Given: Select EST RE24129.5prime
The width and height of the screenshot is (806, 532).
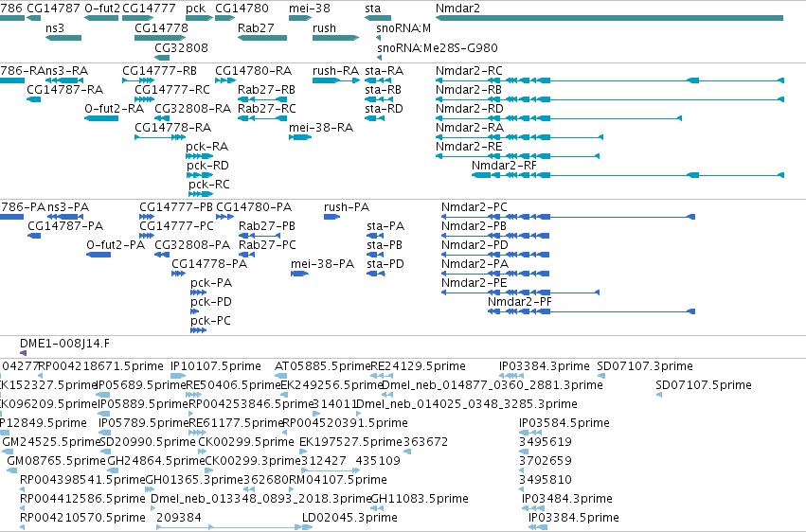Looking at the screenshot, I should pyautogui.click(x=418, y=366).
